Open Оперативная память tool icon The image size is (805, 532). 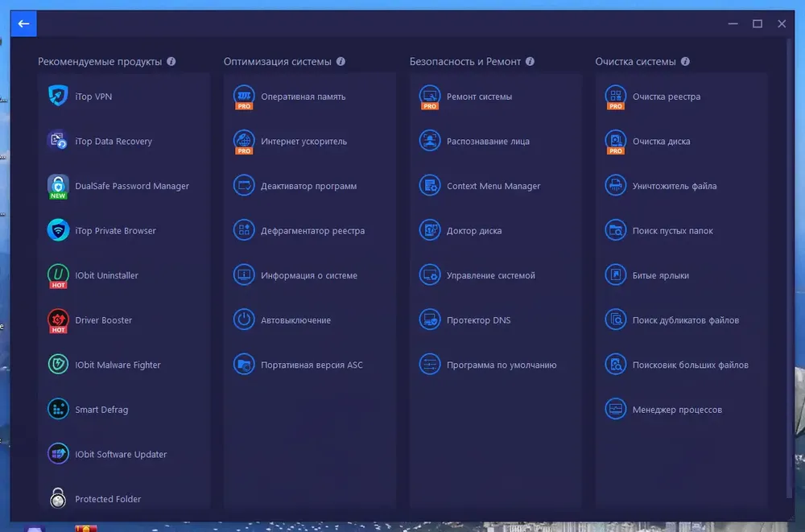tap(244, 97)
